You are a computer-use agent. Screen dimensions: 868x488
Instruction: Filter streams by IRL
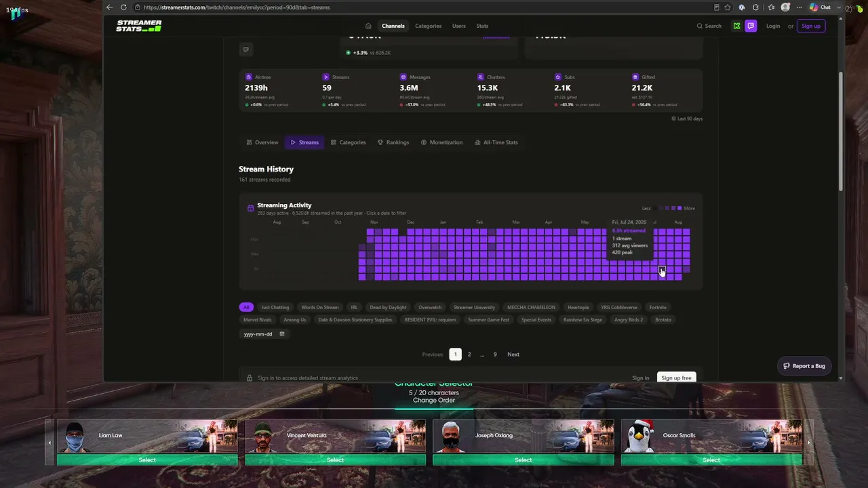point(354,307)
